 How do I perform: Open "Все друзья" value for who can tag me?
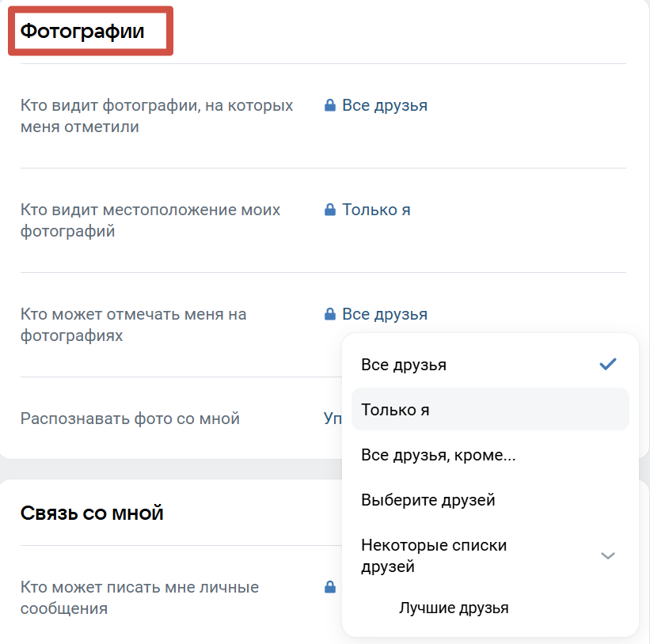[x=385, y=315]
